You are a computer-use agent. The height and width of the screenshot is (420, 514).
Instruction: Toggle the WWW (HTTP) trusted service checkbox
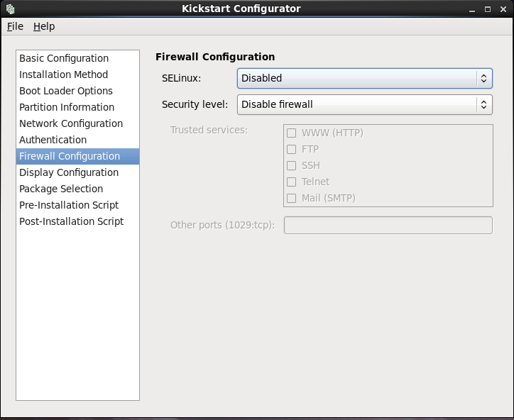pos(291,133)
